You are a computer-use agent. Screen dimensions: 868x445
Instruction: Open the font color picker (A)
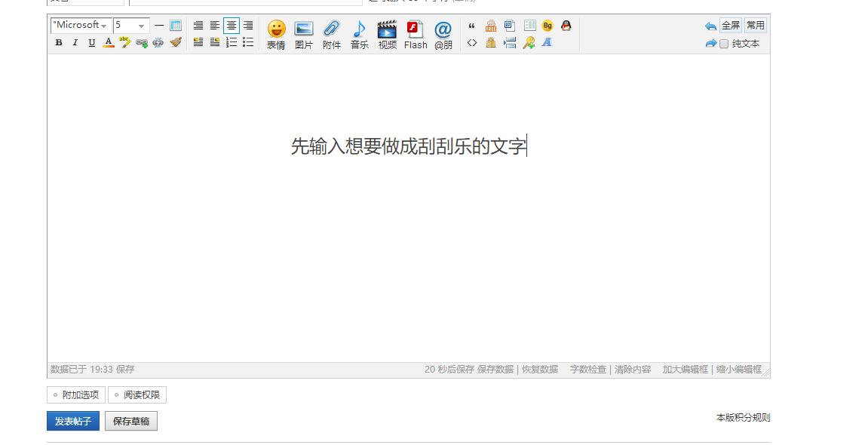coord(109,43)
